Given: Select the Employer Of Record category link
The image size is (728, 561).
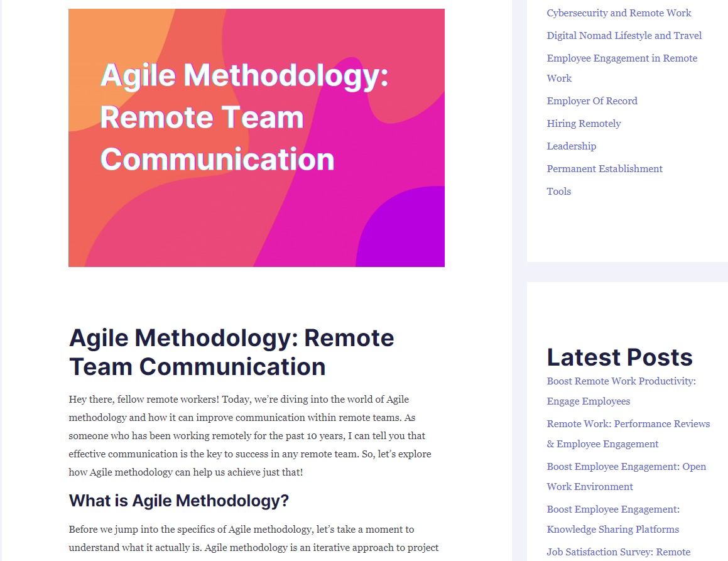Looking at the screenshot, I should [592, 101].
